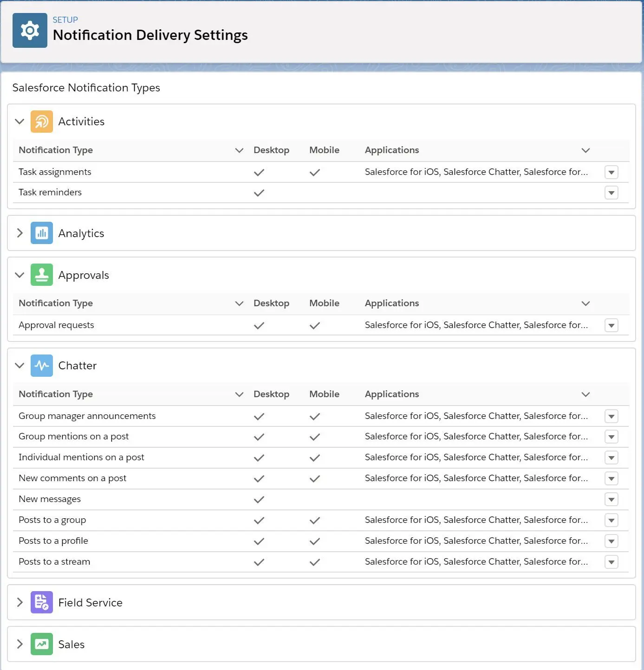Select the "Individual mentions on a post" label
This screenshot has height=670, width=644.
click(x=81, y=457)
